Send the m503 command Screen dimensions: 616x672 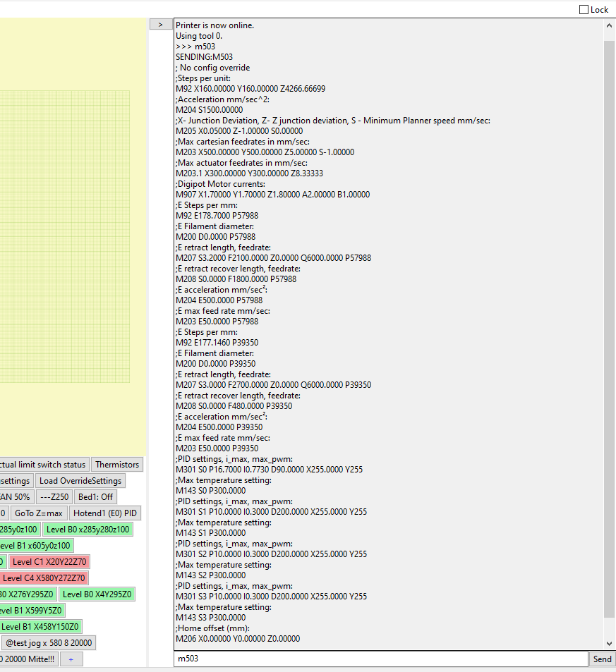(x=602, y=659)
